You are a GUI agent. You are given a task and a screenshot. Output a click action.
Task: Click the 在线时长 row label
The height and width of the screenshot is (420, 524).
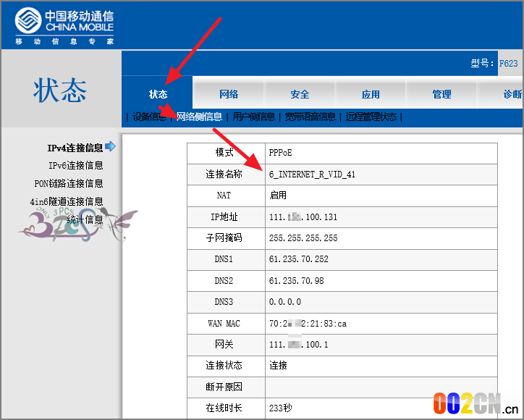click(x=224, y=408)
